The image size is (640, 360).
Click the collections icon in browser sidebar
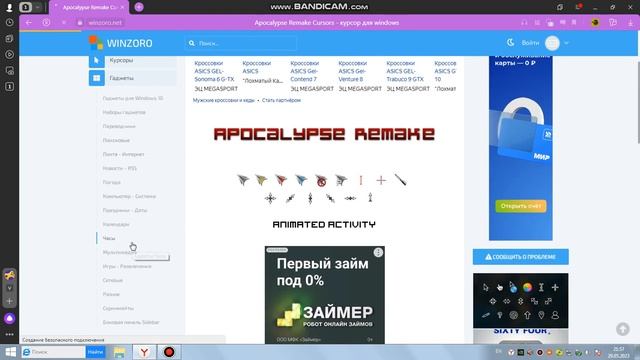pos(9,39)
